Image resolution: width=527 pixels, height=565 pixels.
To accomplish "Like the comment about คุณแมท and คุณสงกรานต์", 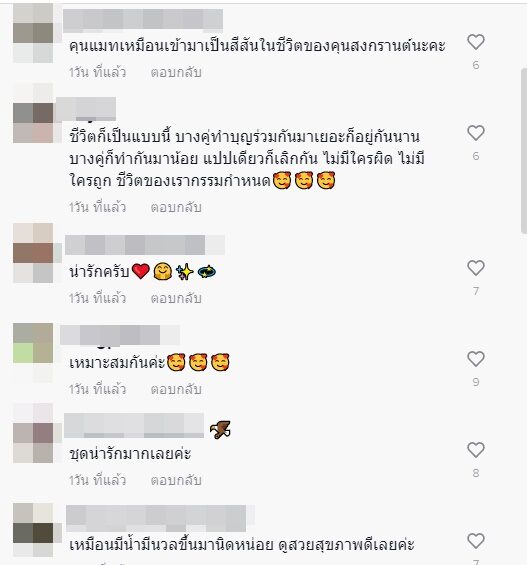I will point(475,42).
